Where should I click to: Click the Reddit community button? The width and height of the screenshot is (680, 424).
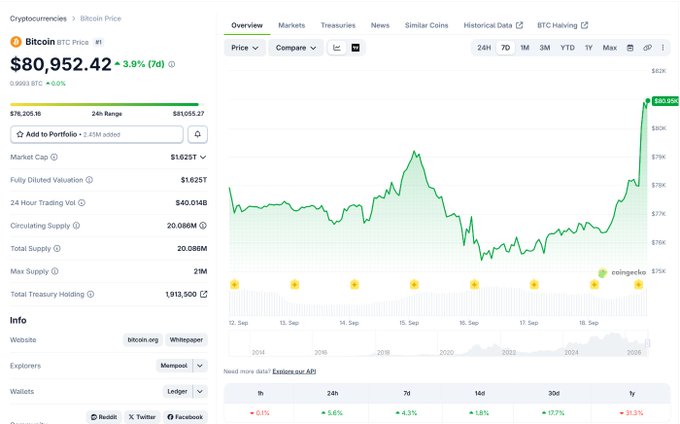tap(104, 417)
